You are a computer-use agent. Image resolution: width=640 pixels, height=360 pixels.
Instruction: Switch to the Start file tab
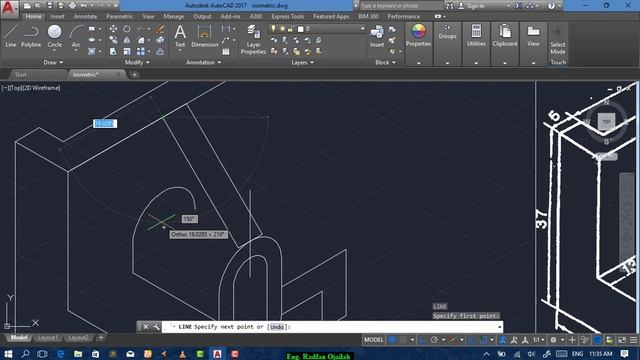coord(20,75)
